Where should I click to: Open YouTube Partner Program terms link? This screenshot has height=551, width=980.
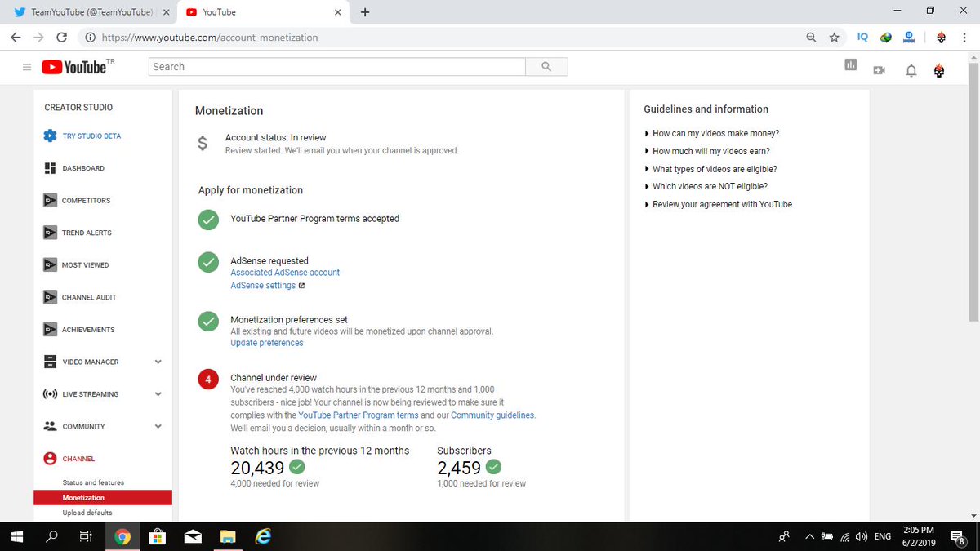[359, 415]
